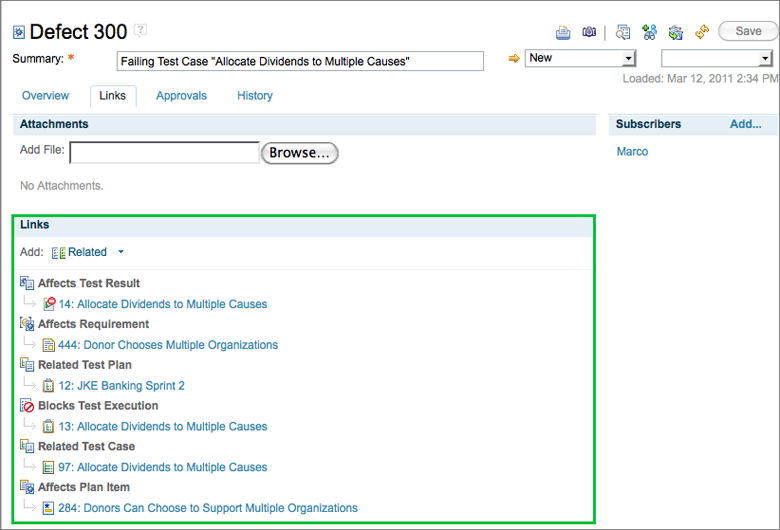Switch to the Overview tab

[x=45, y=96]
